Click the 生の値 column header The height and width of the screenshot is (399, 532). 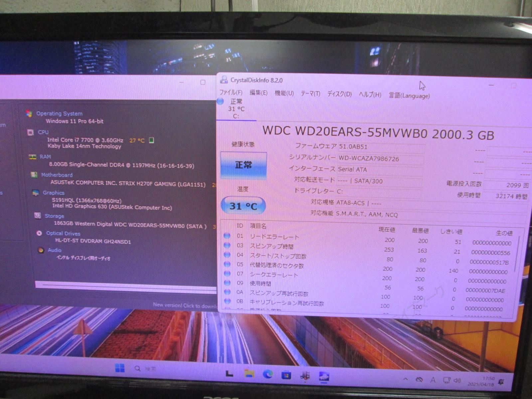pos(504,233)
